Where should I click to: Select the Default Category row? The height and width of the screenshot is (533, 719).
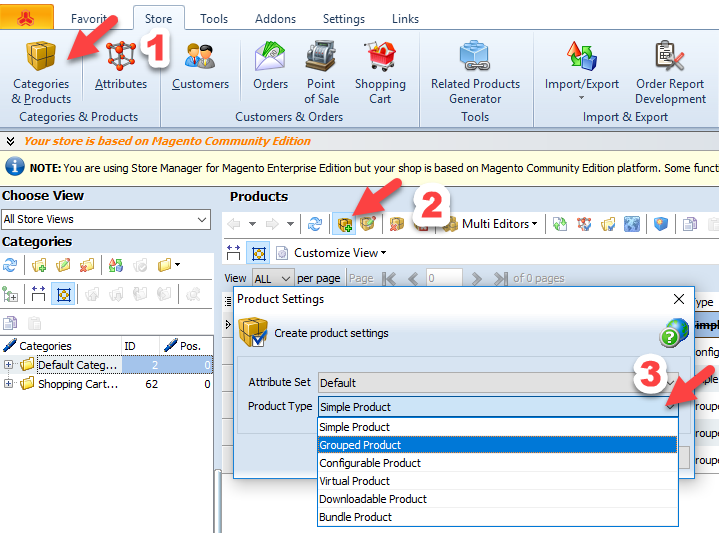click(x=106, y=365)
